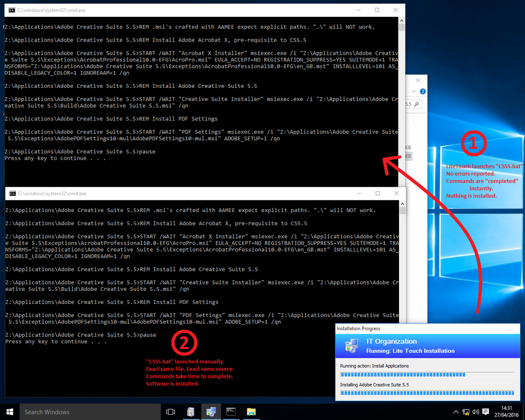This screenshot has width=525, height=420.
Task: Close the upper cmd.exe window
Action: [396, 10]
